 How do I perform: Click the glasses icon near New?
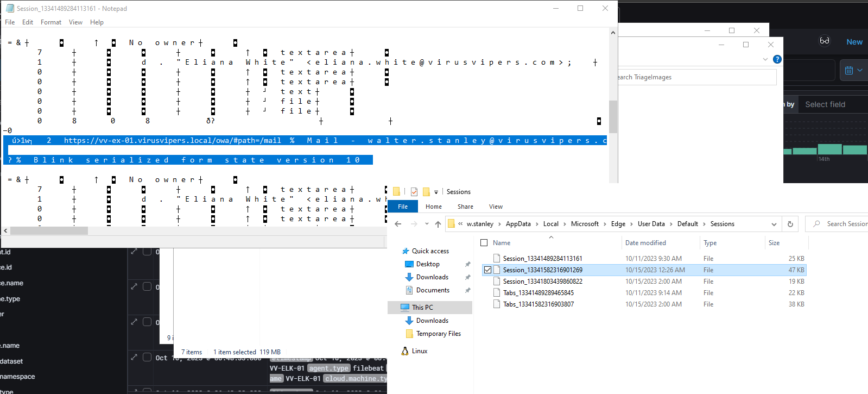click(x=824, y=41)
